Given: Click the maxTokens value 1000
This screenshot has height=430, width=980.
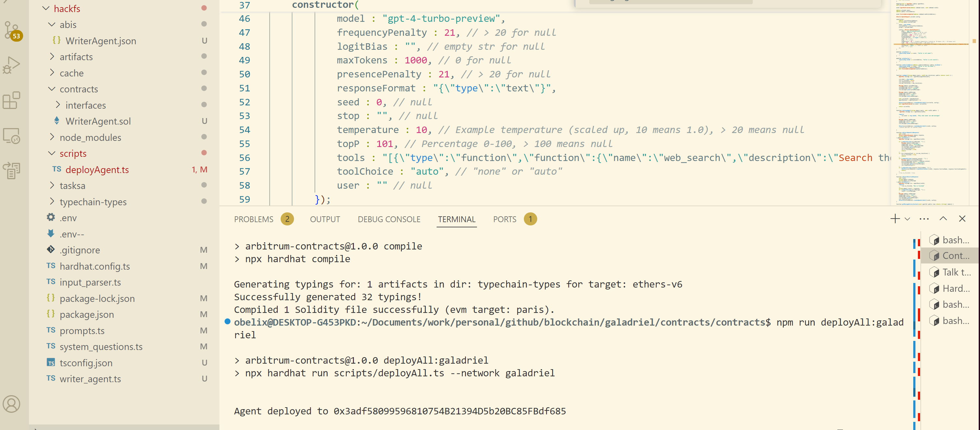Looking at the screenshot, I should (x=415, y=60).
